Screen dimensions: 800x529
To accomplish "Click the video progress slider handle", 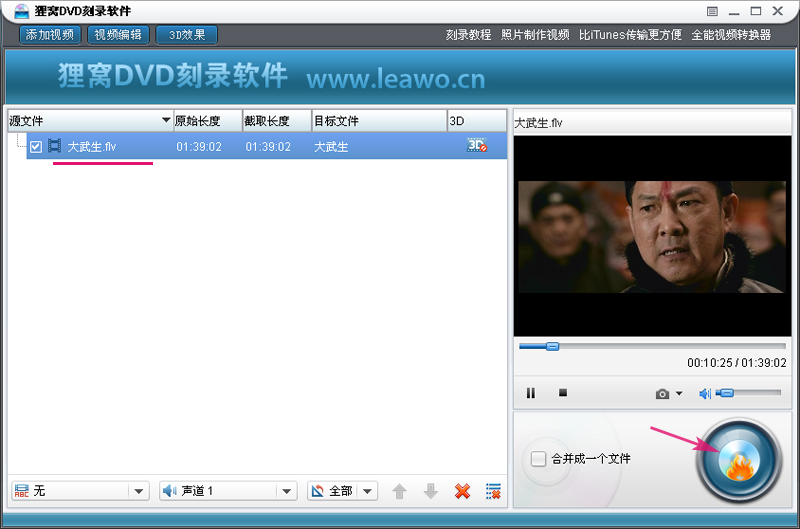I will (x=553, y=346).
